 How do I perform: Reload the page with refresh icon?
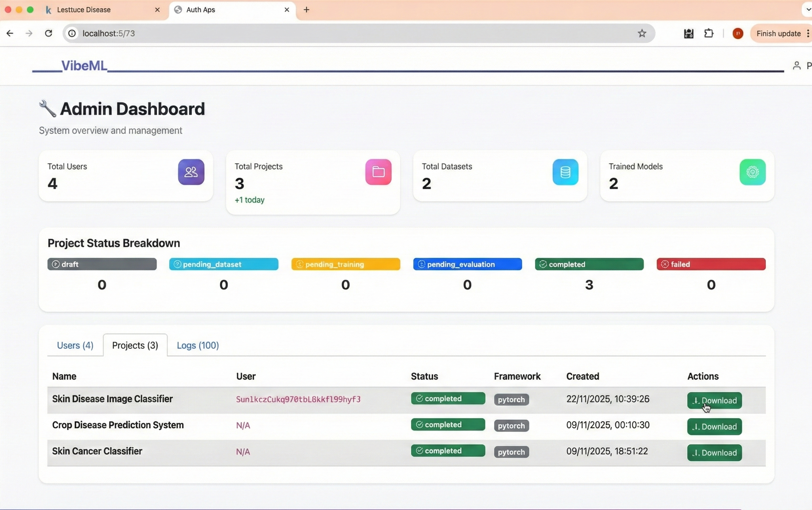pos(48,33)
